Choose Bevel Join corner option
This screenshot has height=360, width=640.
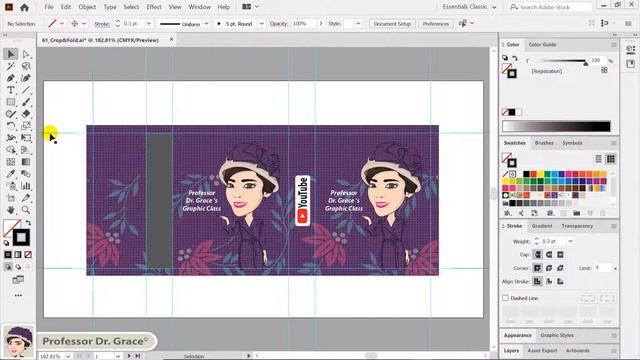(560, 268)
